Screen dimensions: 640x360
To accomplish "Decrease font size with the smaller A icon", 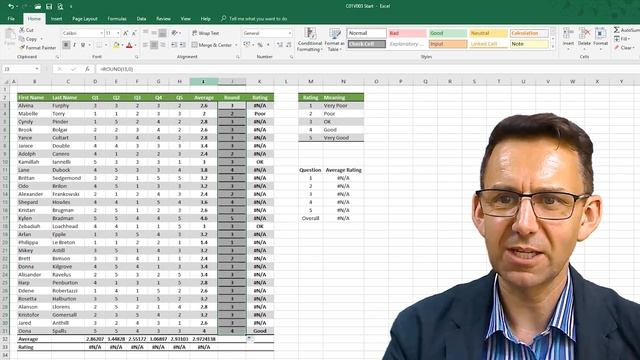I will click(x=134, y=33).
